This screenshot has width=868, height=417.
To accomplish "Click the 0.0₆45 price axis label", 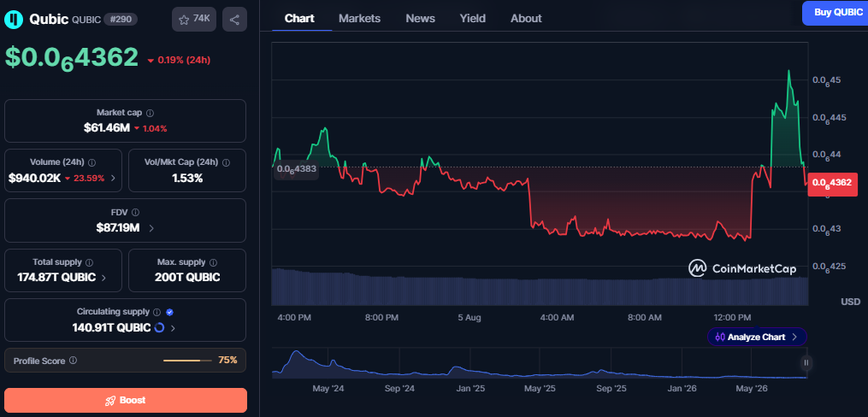I will tap(826, 80).
